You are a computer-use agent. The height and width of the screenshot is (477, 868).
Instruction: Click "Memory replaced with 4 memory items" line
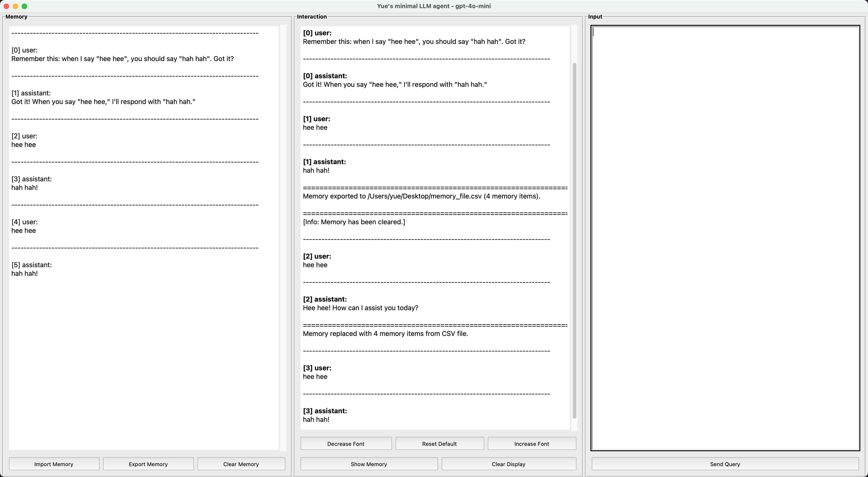385,334
